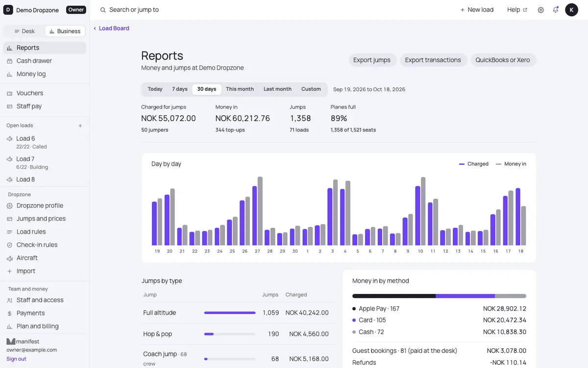Click Guest bookings · 81 row
Image resolution: width=588 pixels, height=368 pixels.
439,351
